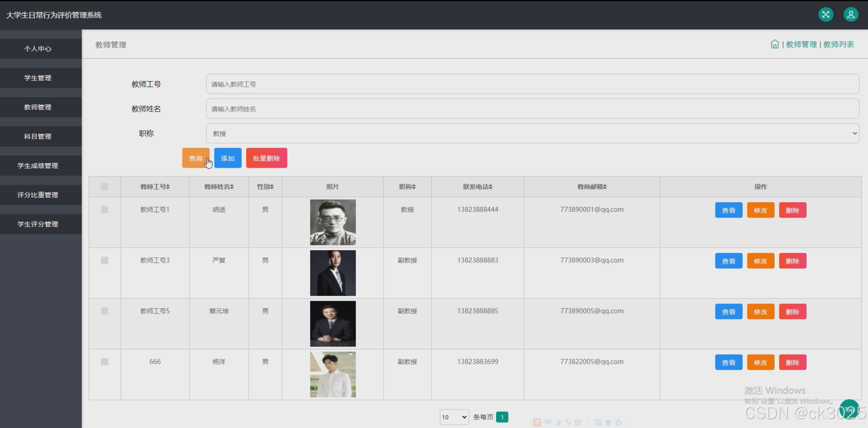This screenshot has width=868, height=428.
Task: Open the 职称 dropdown showing 教授
Action: pos(532,133)
